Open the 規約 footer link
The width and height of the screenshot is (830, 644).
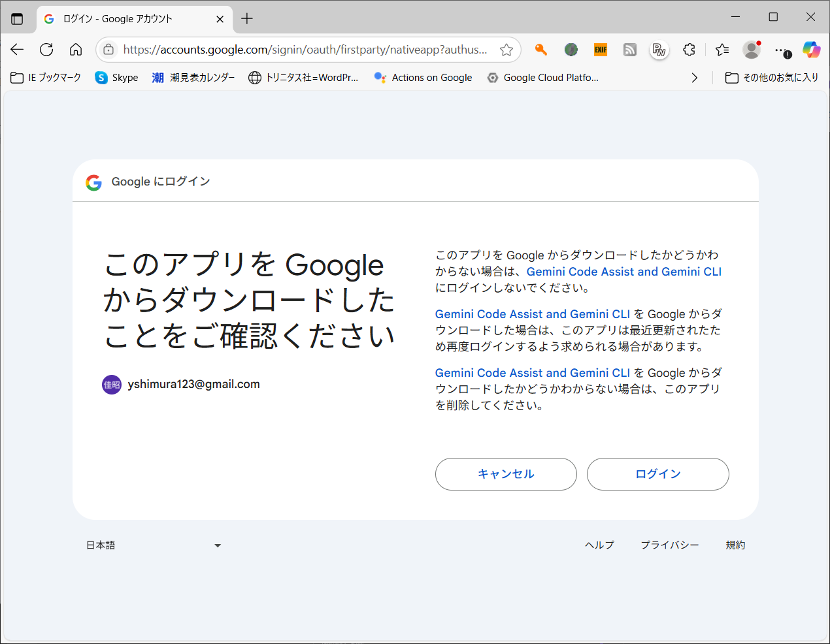(x=735, y=545)
